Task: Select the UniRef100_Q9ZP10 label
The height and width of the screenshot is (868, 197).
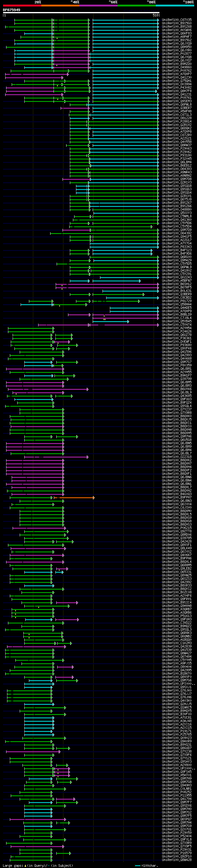Action: coord(177,856)
